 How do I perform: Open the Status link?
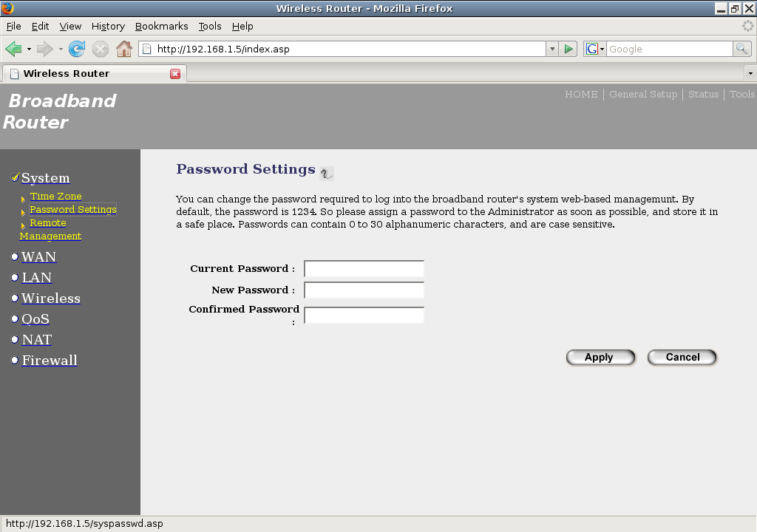tap(704, 94)
